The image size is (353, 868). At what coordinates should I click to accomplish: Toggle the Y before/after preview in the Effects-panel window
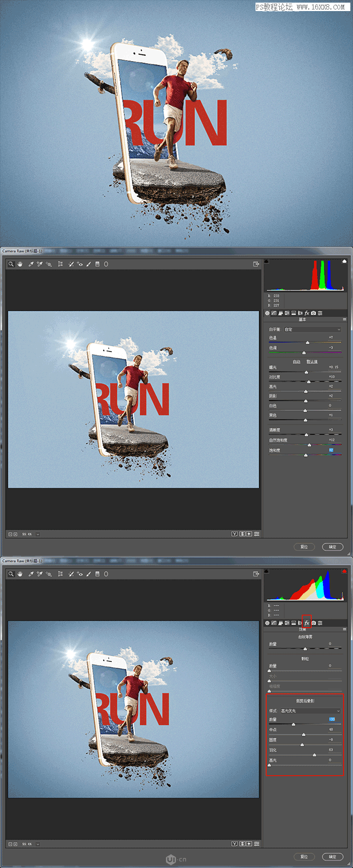click(234, 844)
